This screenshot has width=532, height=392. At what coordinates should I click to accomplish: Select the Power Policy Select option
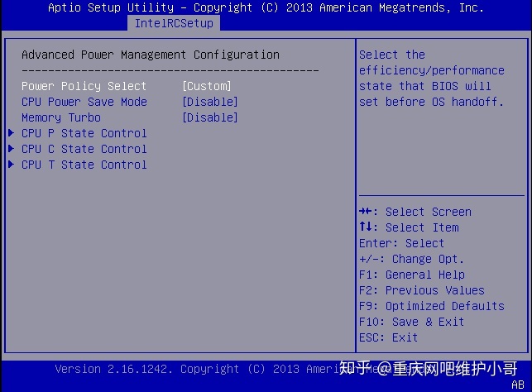coord(84,86)
